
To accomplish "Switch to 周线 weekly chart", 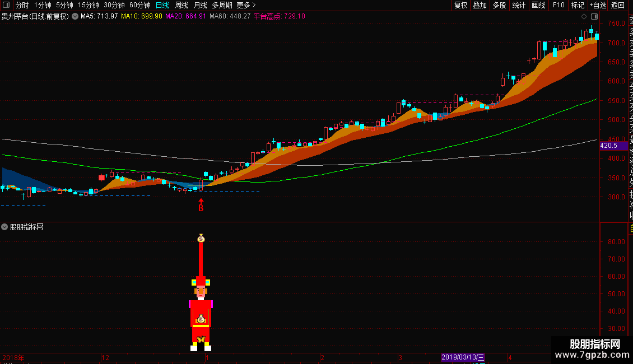I will click(x=181, y=5).
